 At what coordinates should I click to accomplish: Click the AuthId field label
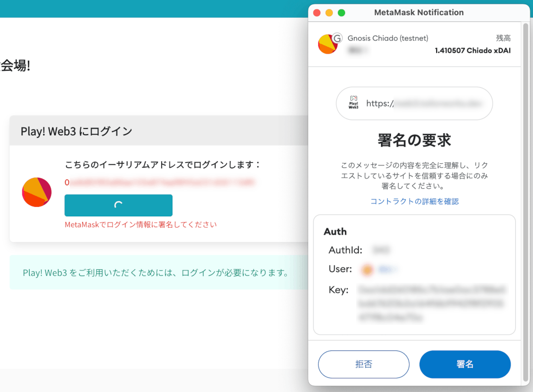click(x=346, y=250)
